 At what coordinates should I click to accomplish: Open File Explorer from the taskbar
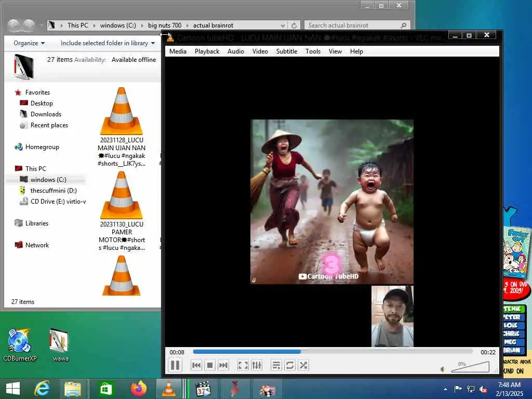pyautogui.click(x=73, y=389)
